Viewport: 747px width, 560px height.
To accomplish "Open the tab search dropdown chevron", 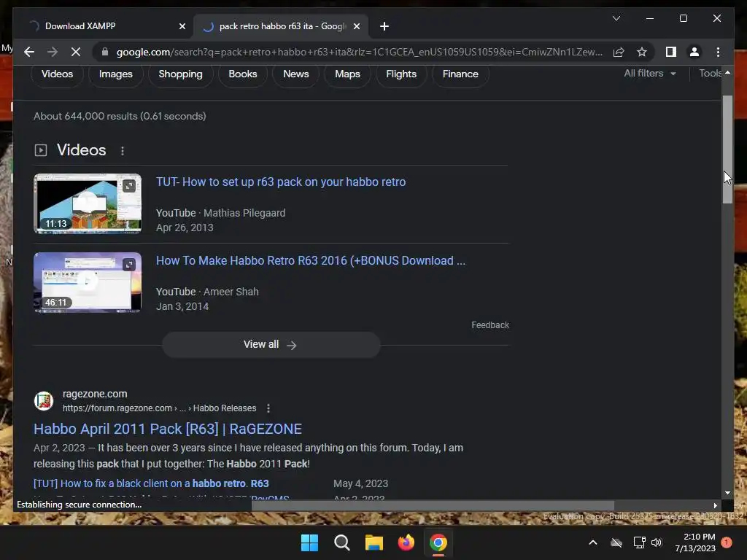I will (616, 18).
